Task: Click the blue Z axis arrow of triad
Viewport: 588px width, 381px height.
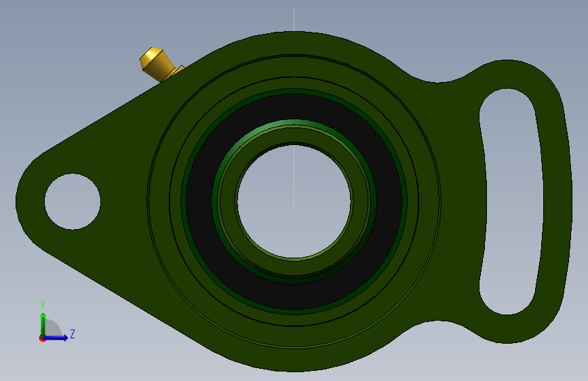Action: click(56, 338)
